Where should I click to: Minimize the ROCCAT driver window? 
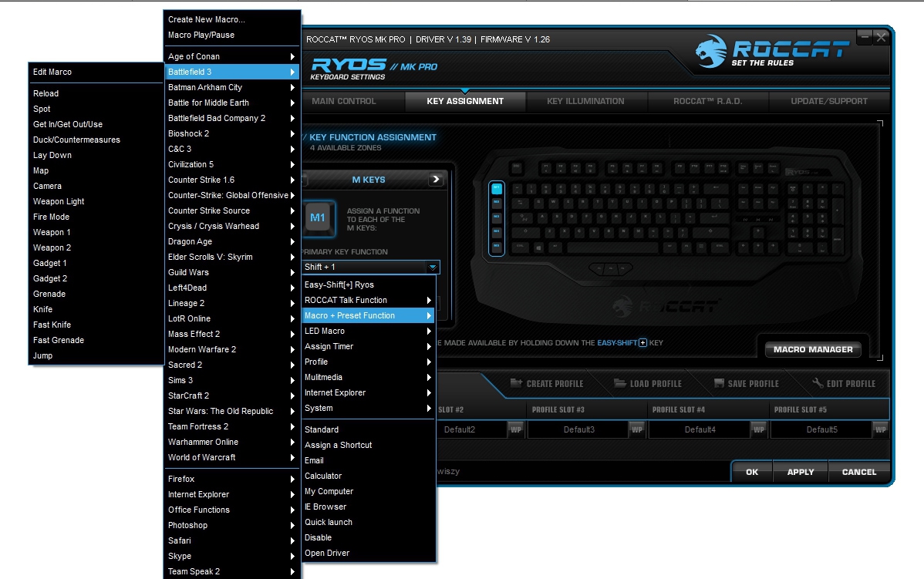[865, 37]
